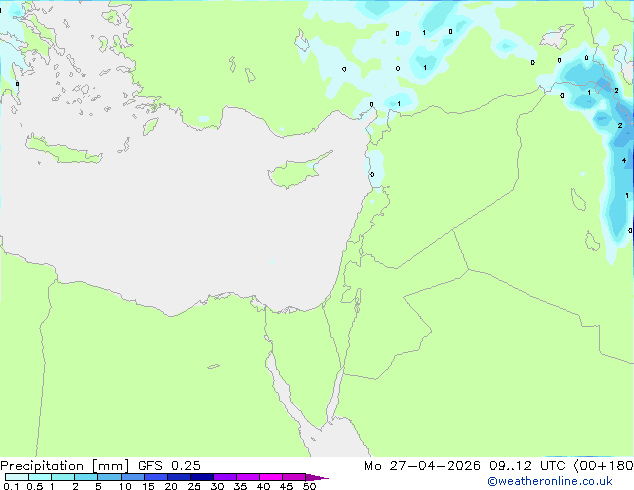Viewport: 634px width, 490px height.
Task: Click the above-50 arrow tip of legend
Action: tap(317, 477)
